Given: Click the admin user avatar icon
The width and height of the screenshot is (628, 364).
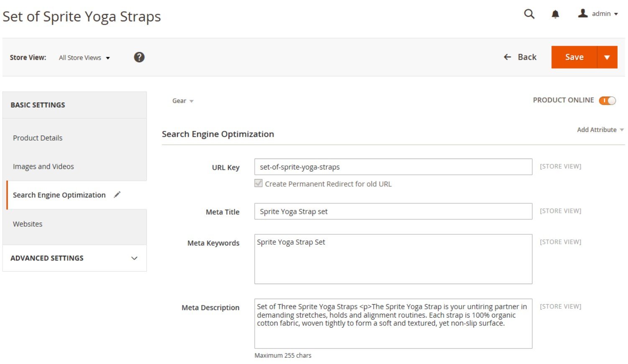Looking at the screenshot, I should click(583, 13).
